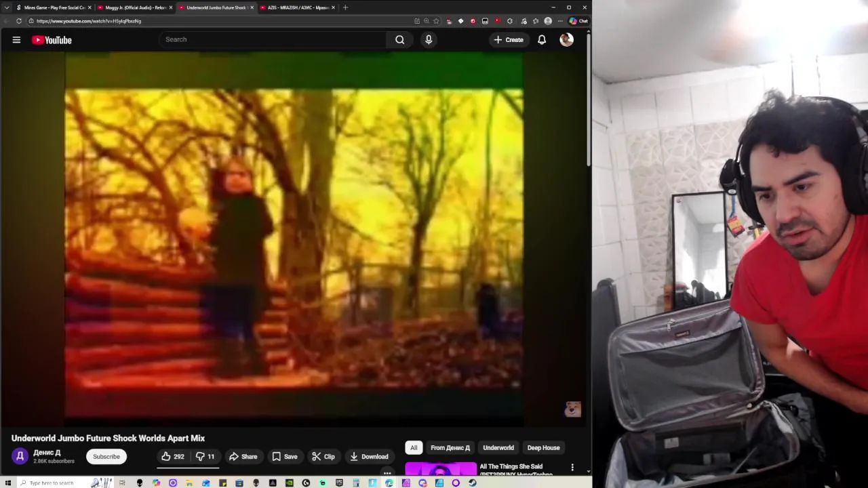Image resolution: width=868 pixels, height=488 pixels.
Task: Click the browser address bar URL
Action: point(89,21)
